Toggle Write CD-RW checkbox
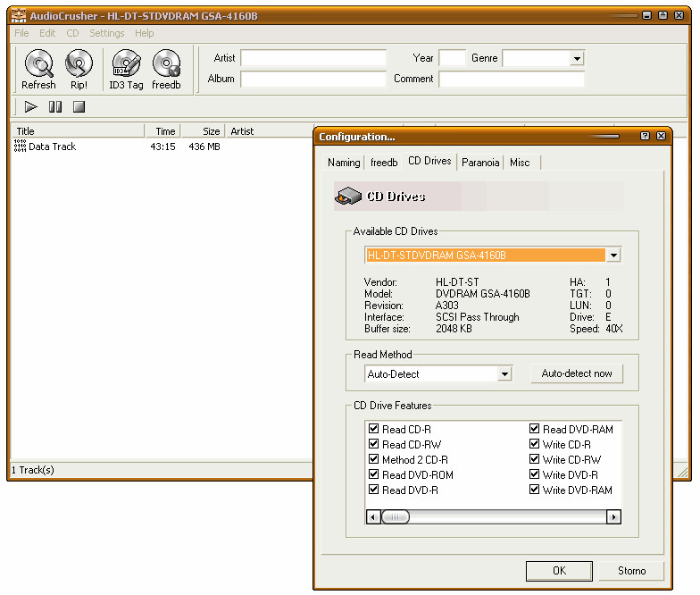The width and height of the screenshot is (700, 595). point(534,459)
